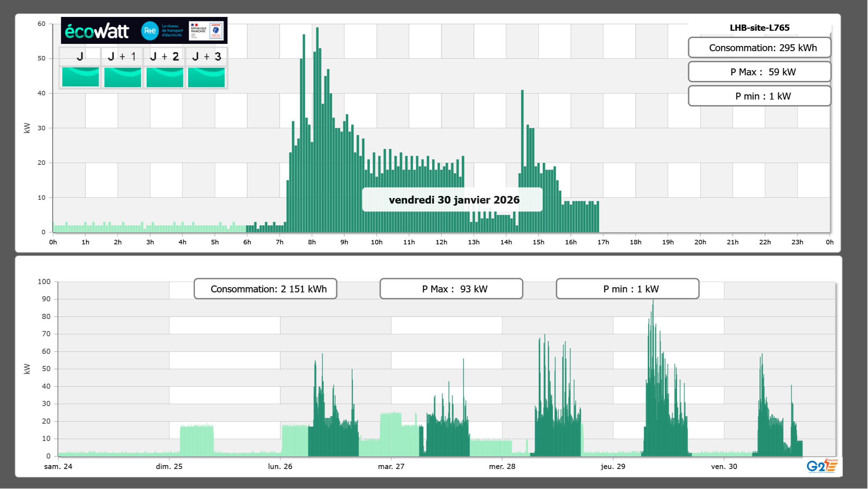This screenshot has height=489, width=868.
Task: Click the ADEME logo
Action: (216, 31)
